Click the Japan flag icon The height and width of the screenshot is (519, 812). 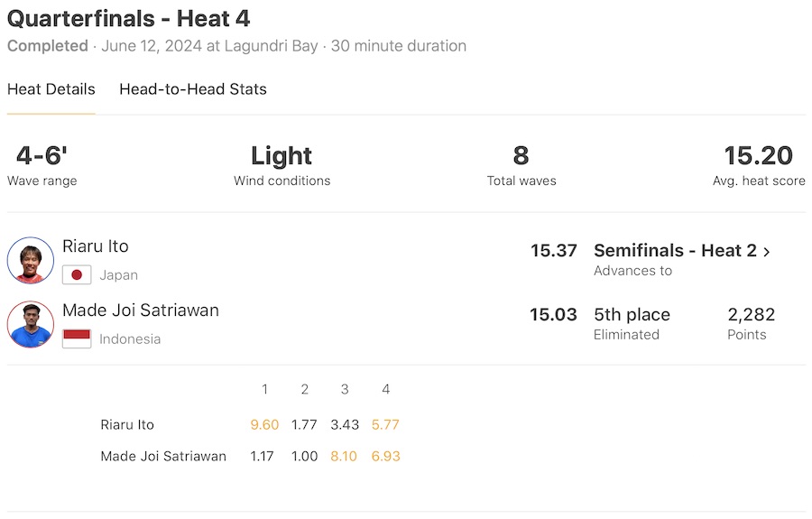(x=77, y=275)
